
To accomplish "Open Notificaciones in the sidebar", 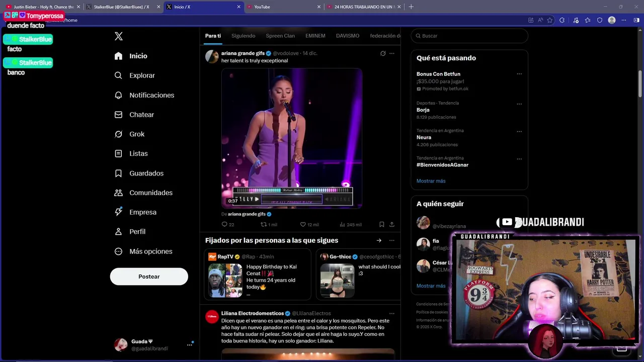I will coord(144,95).
